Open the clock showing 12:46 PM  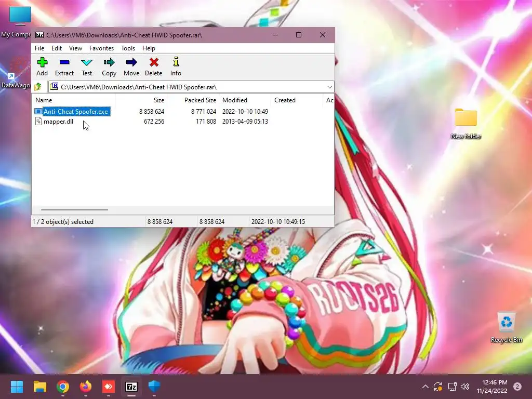[492, 387]
